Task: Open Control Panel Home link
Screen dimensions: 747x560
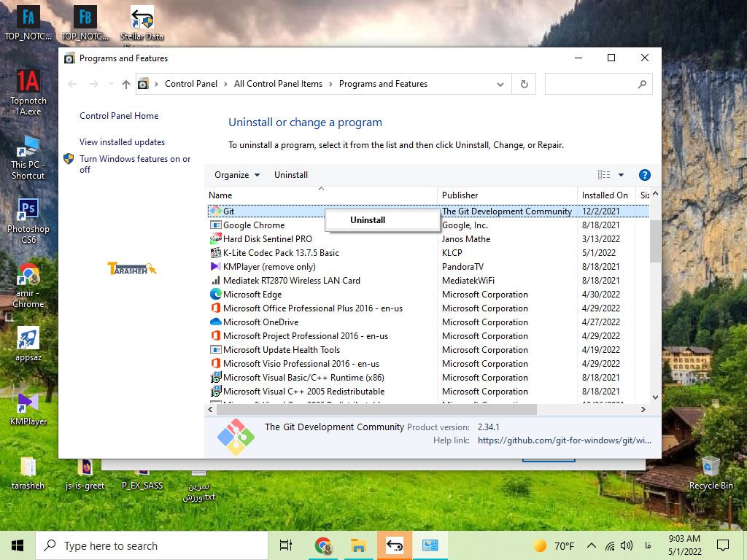Action: click(x=119, y=116)
